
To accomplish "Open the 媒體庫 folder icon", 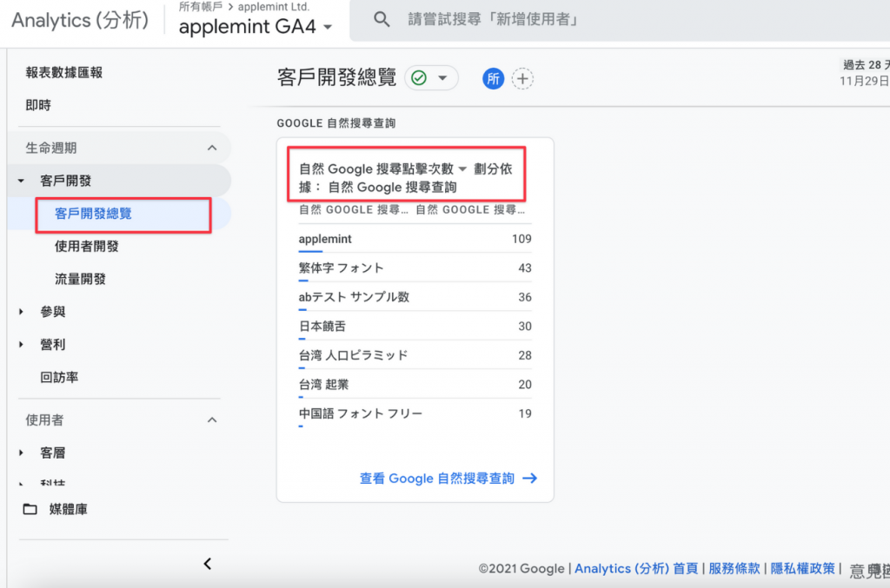I will coord(30,509).
